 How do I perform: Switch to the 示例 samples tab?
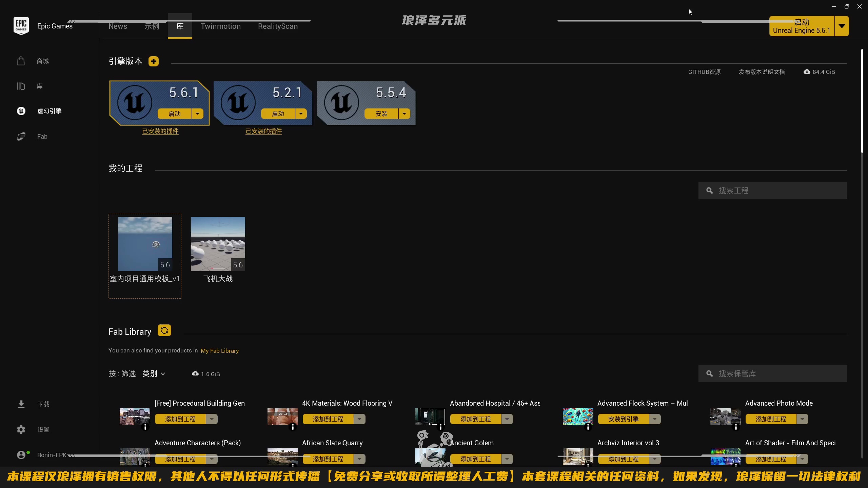152,26
